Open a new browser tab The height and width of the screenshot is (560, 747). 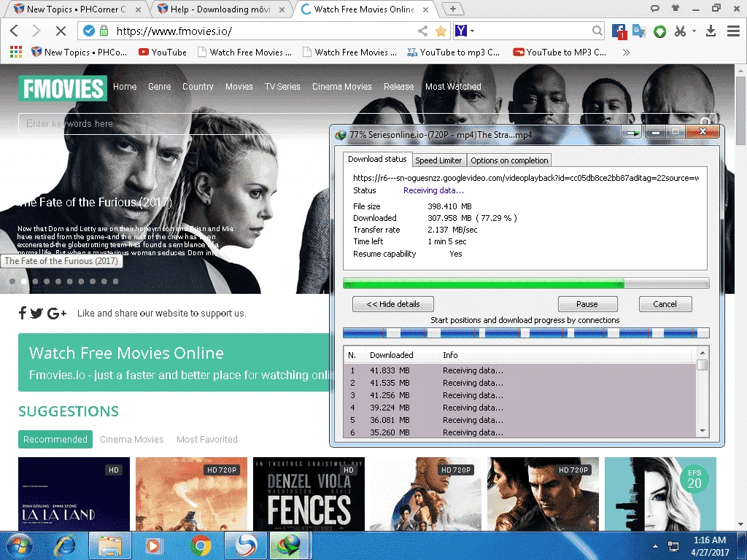tap(452, 9)
